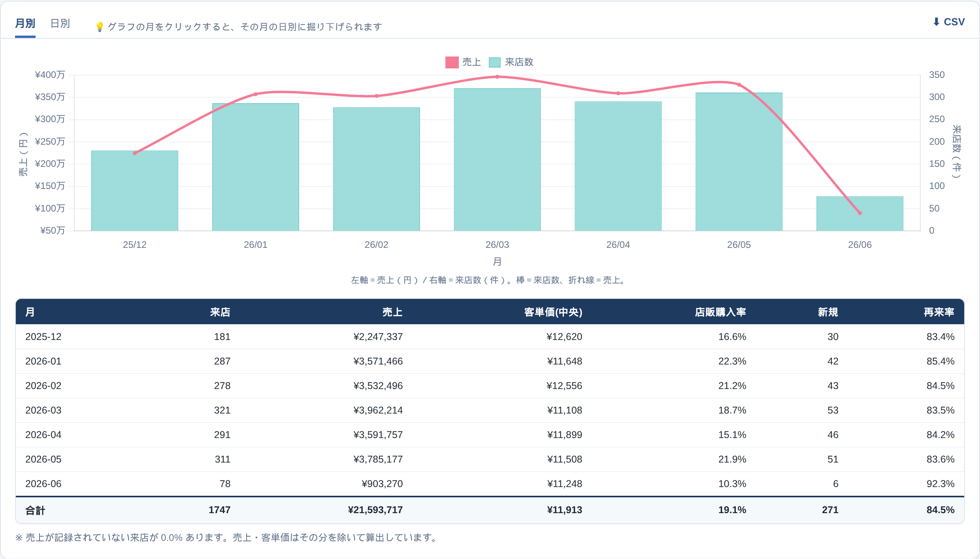The height and width of the screenshot is (559, 980).
Task: Click total new customers 271
Action: (830, 510)
